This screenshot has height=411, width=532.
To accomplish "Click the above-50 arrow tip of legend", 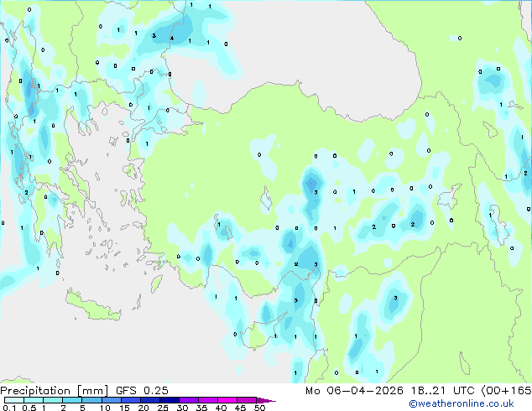I will [x=266, y=400].
